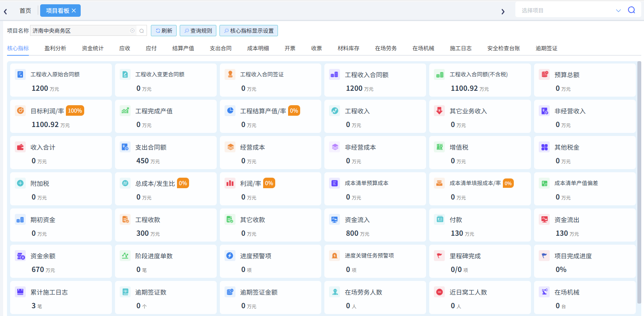
Task: Click the 工程完成产值 chart icon
Action: pos(125,111)
